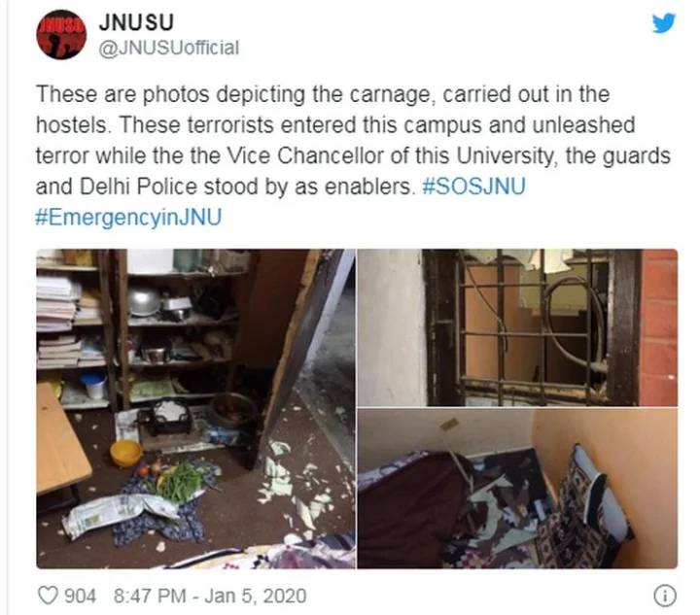Open the JNUSU profile avatar
This screenshot has width=700, height=615.
61,34
